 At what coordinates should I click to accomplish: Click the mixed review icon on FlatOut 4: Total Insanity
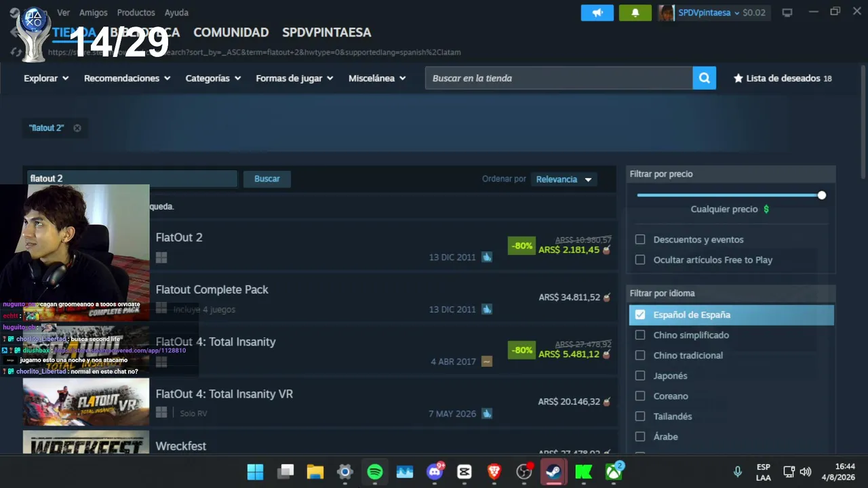[x=487, y=361]
